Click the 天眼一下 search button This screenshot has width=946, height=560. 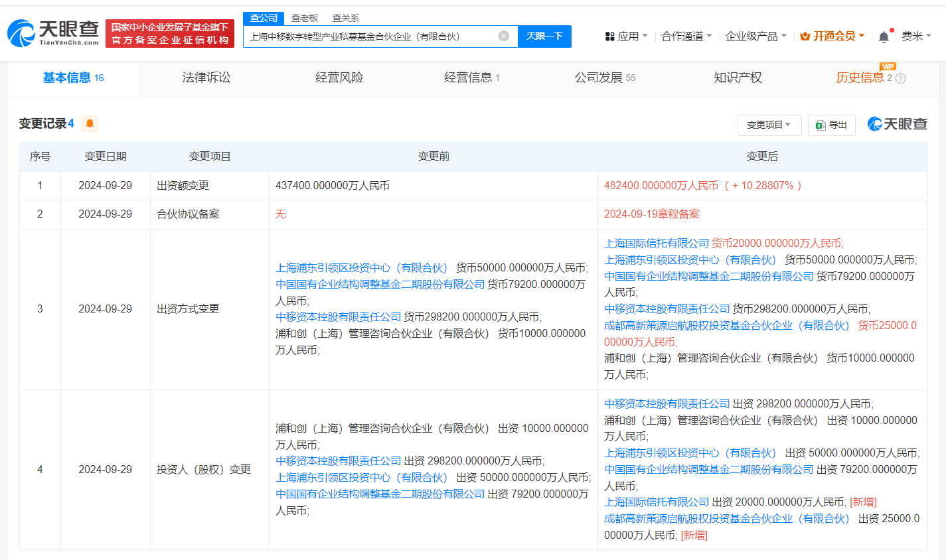click(x=544, y=36)
